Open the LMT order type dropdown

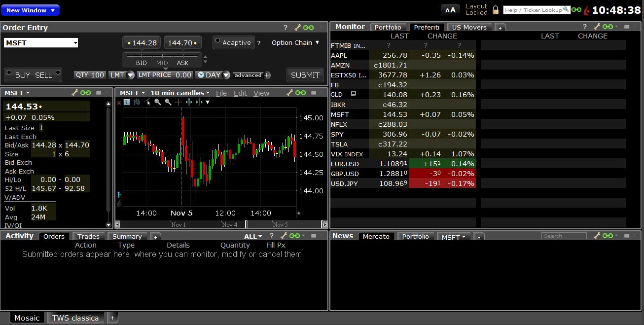(x=121, y=75)
